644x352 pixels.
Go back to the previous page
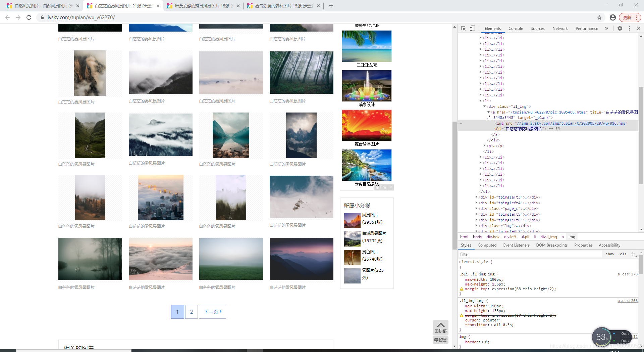pos(7,17)
